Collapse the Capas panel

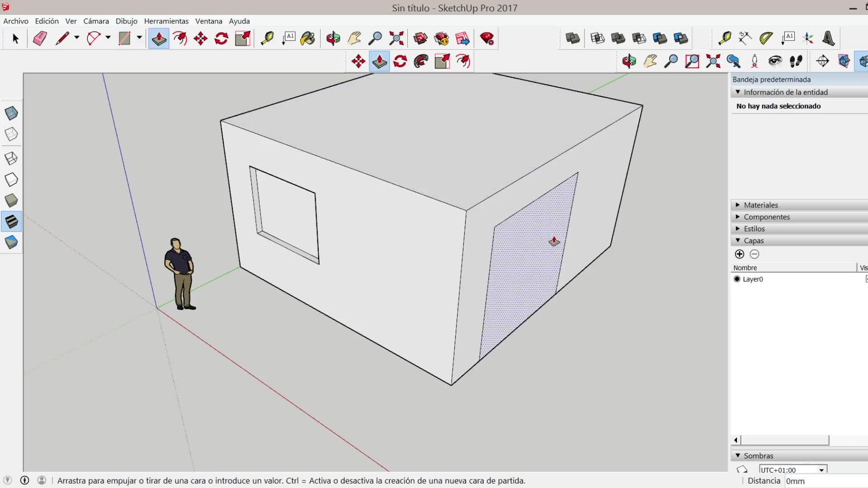click(753, 241)
